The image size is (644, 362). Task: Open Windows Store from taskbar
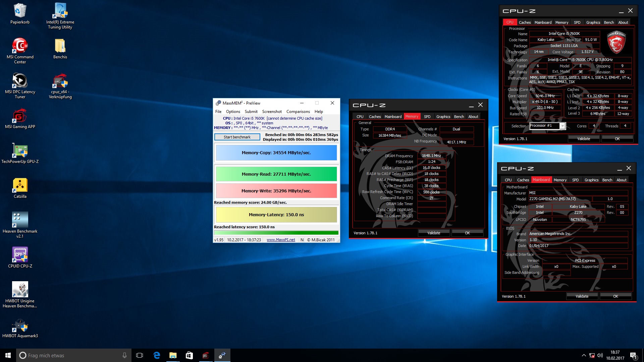coord(189,355)
